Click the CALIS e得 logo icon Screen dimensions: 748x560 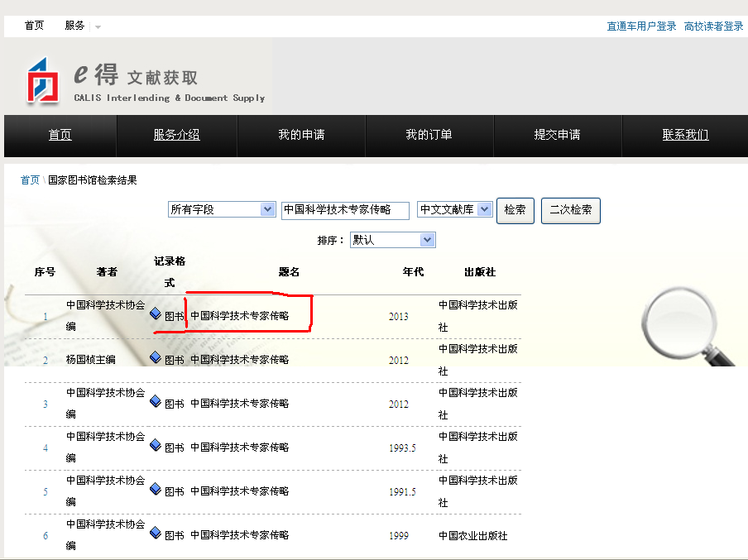[x=43, y=80]
